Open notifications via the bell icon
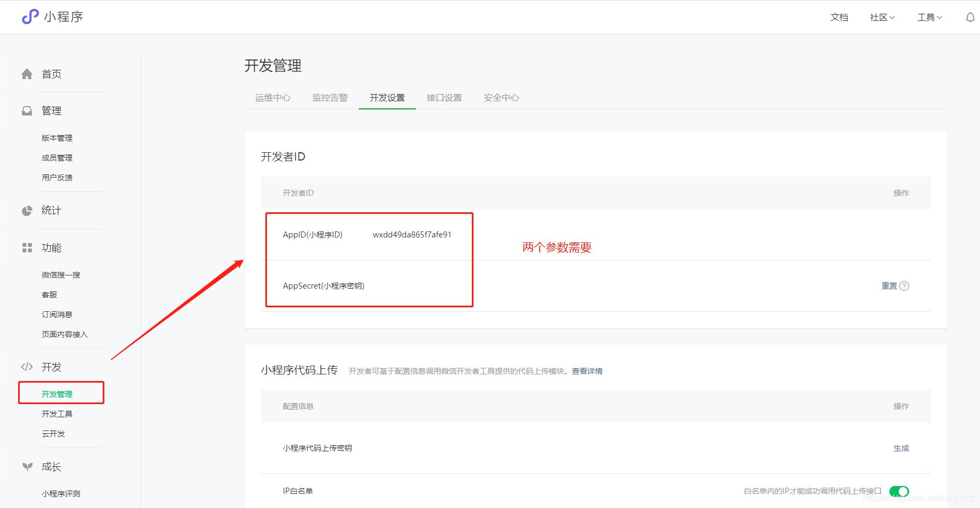Screen dimensions: 980x508 coord(968,16)
